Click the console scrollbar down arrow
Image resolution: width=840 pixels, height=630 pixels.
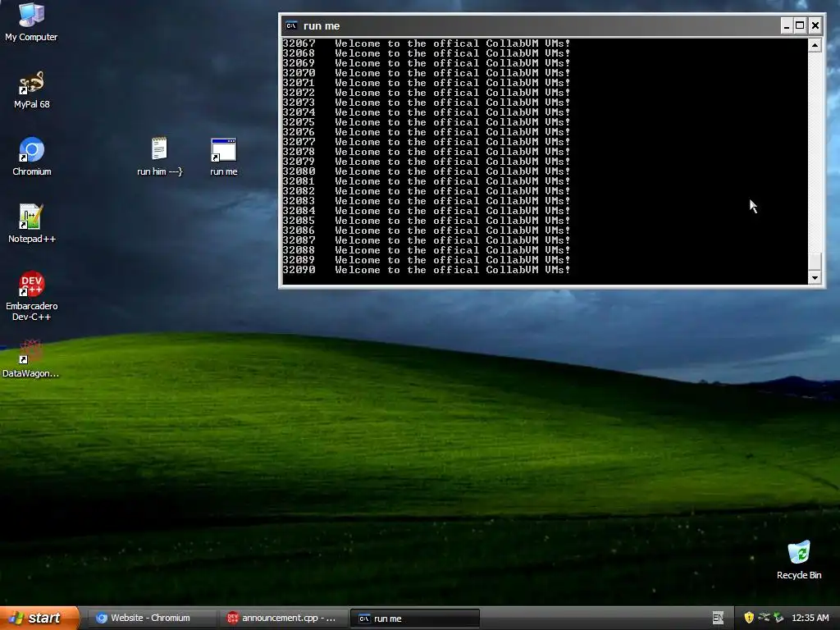point(815,277)
